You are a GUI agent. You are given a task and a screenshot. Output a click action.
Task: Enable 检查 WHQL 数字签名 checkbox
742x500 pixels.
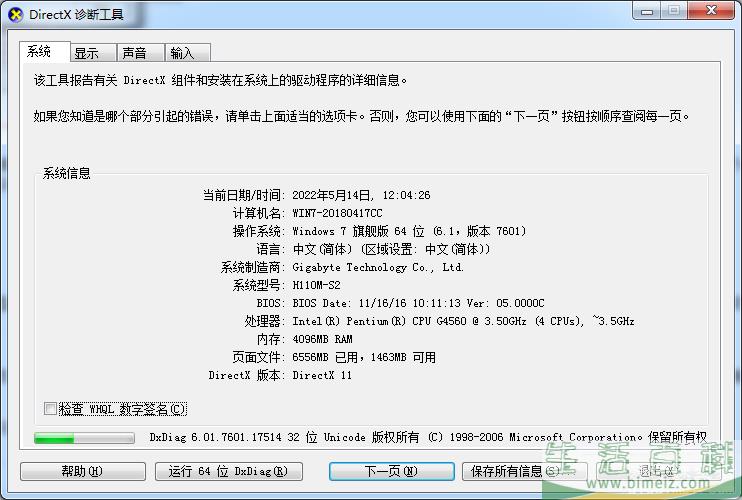pos(50,408)
